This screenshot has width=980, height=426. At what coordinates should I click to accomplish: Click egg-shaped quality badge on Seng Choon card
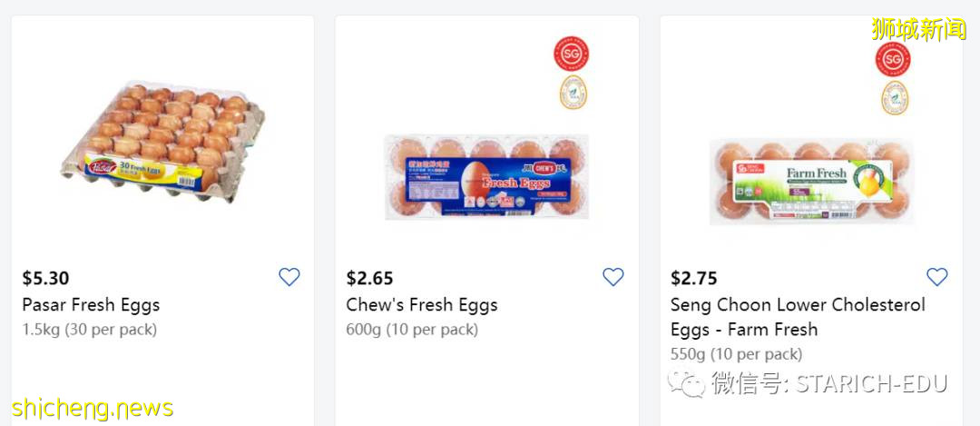coord(894,98)
